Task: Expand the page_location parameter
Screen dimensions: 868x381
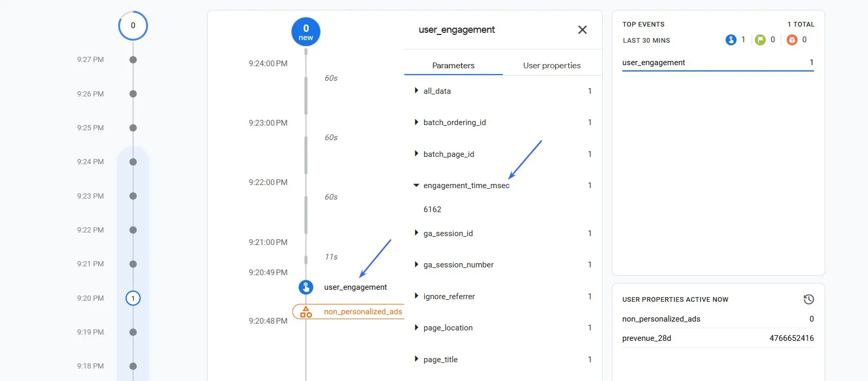Action: point(416,328)
